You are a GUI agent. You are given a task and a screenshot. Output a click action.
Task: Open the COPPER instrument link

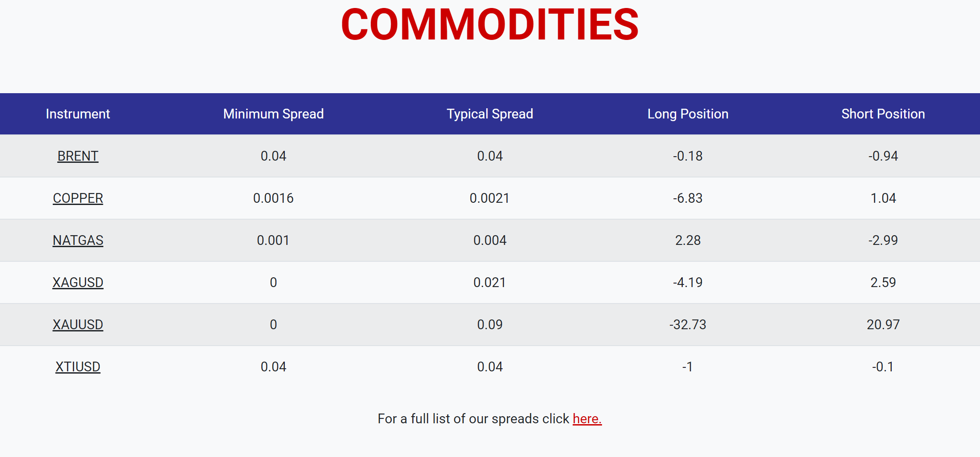click(x=78, y=198)
